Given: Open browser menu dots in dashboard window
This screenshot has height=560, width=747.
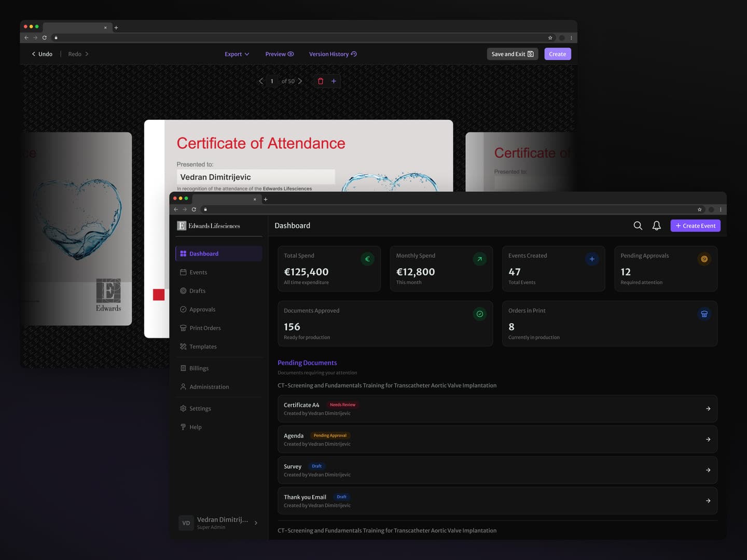Looking at the screenshot, I should point(721,209).
